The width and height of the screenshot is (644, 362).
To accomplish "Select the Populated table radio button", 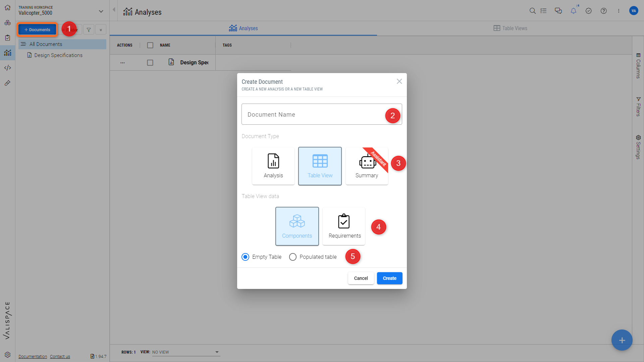I will click(x=293, y=257).
